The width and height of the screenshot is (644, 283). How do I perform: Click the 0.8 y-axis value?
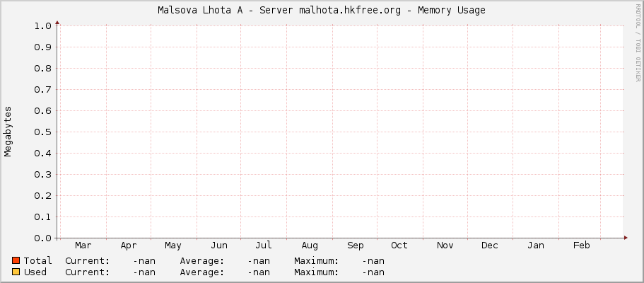pyautogui.click(x=42, y=69)
